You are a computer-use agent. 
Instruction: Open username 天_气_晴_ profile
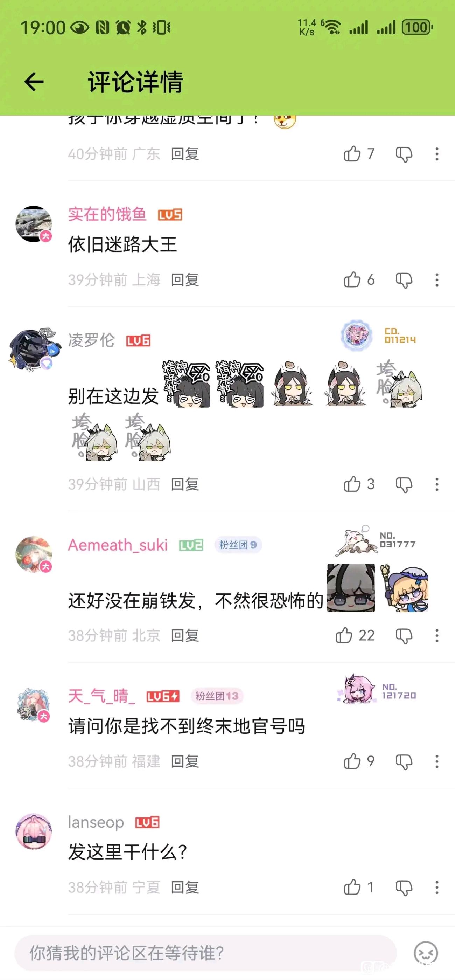[x=101, y=696]
